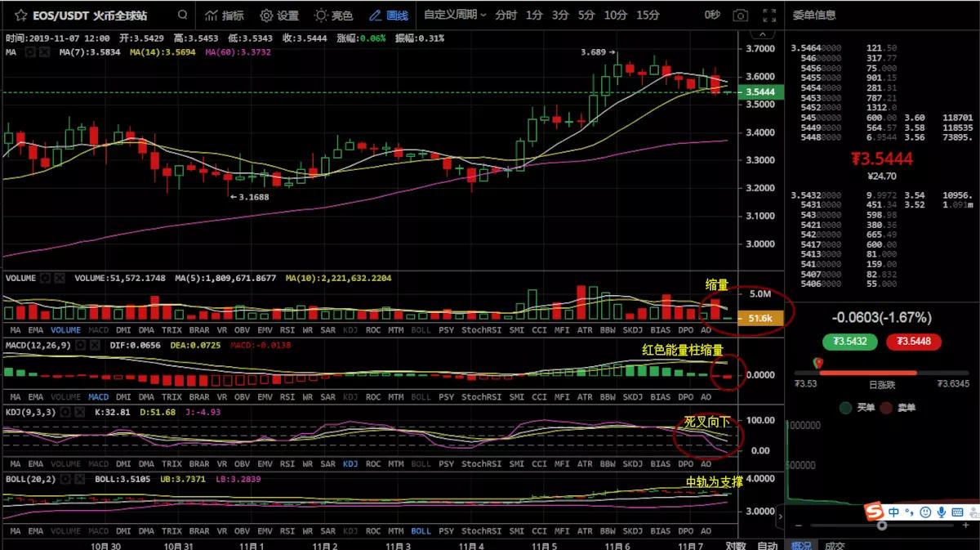Click the 3.5464 sell order row

pos(883,48)
